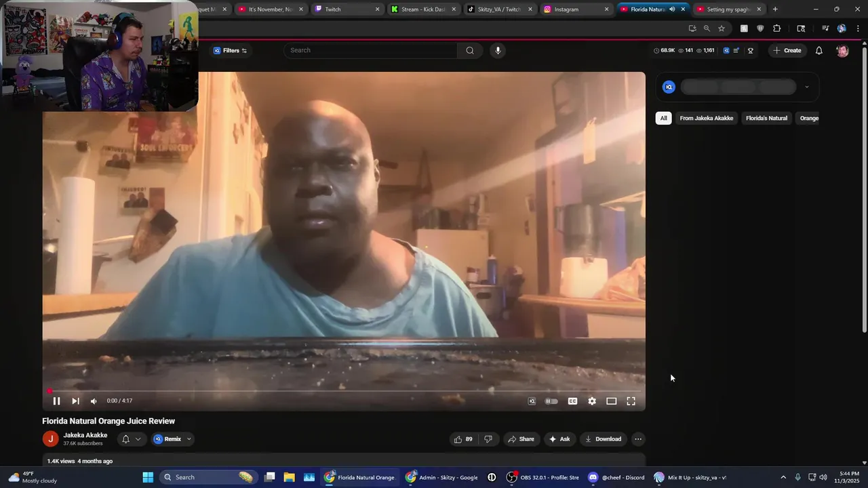This screenshot has width=868, height=488.
Task: Click the vidIQ logo in stats bar
Action: (x=726, y=50)
